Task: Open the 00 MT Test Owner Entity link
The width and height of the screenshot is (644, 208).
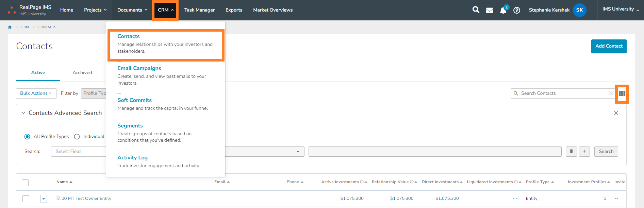Action: [86, 198]
